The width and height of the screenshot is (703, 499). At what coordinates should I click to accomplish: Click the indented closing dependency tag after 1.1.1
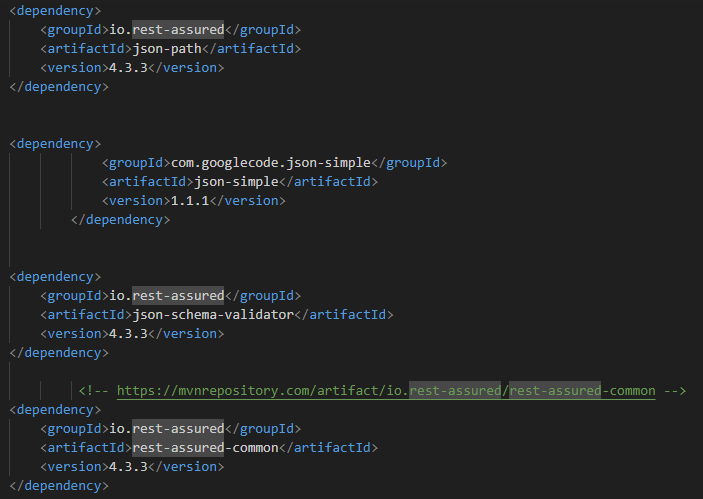pyautogui.click(x=120, y=219)
